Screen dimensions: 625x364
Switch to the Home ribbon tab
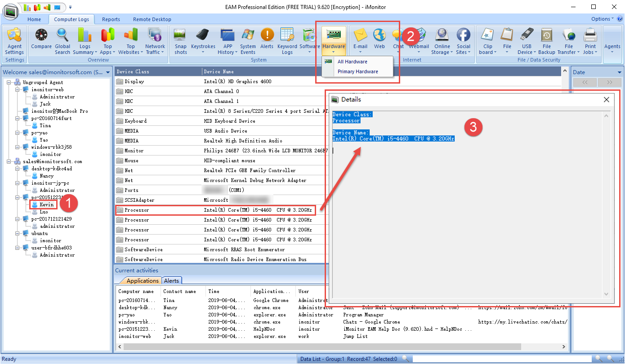(34, 19)
